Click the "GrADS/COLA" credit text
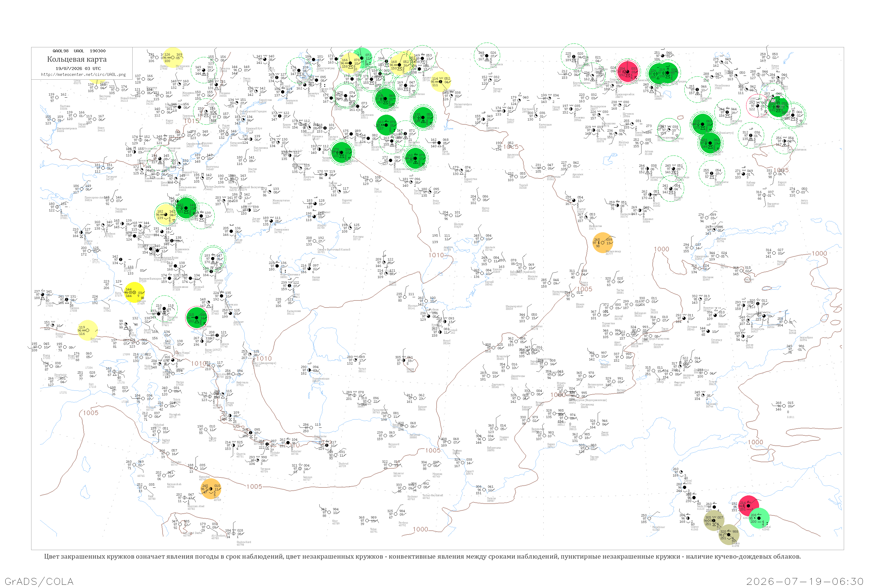882x588 pixels. [39, 581]
